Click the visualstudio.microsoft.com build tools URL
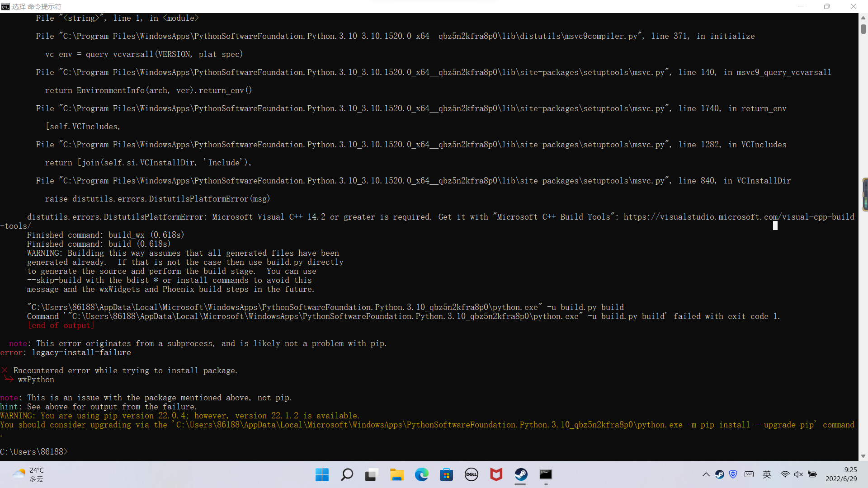The height and width of the screenshot is (488, 868). pyautogui.click(x=739, y=217)
